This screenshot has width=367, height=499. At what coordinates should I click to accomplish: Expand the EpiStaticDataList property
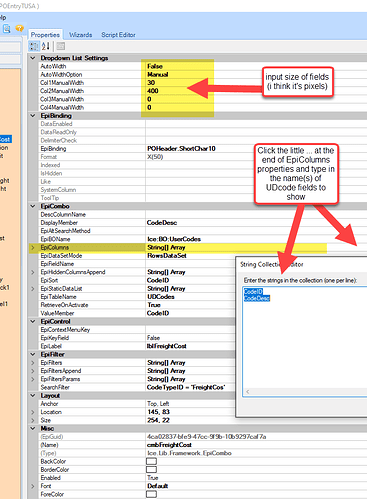pos(33,289)
